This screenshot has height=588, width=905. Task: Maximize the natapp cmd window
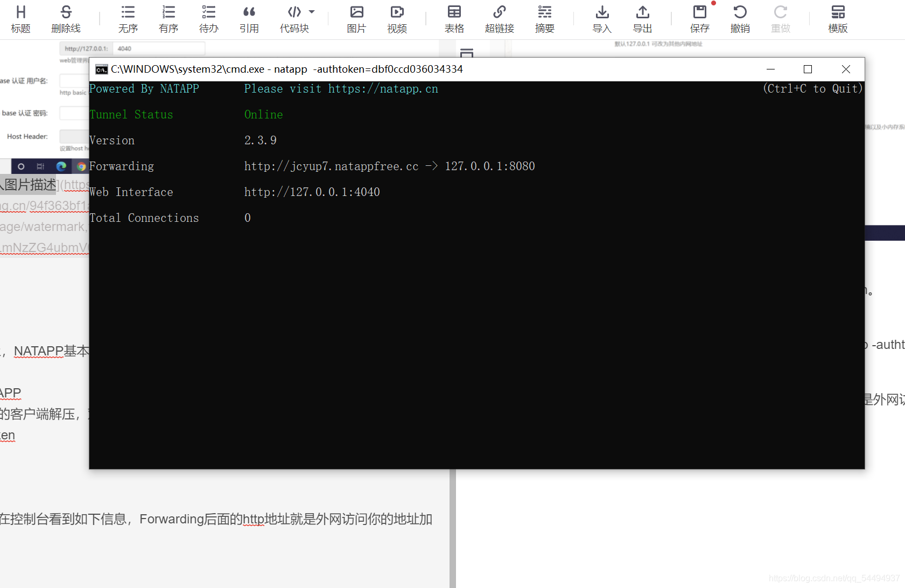point(808,69)
